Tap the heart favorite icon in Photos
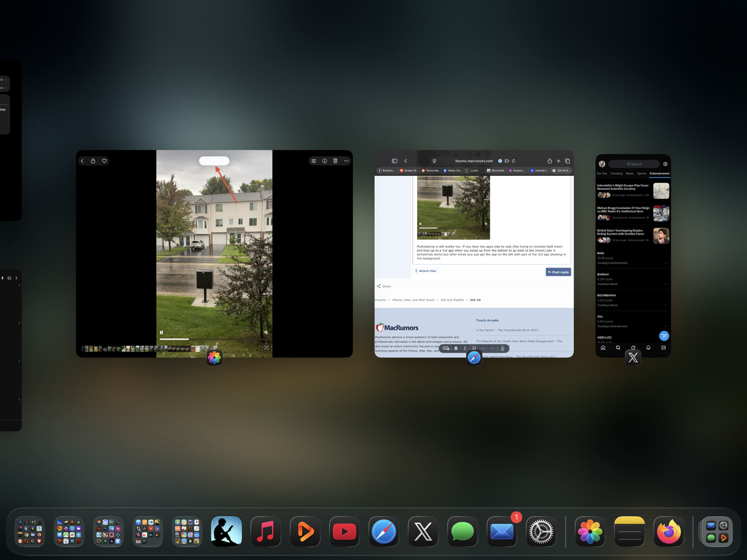 click(104, 161)
